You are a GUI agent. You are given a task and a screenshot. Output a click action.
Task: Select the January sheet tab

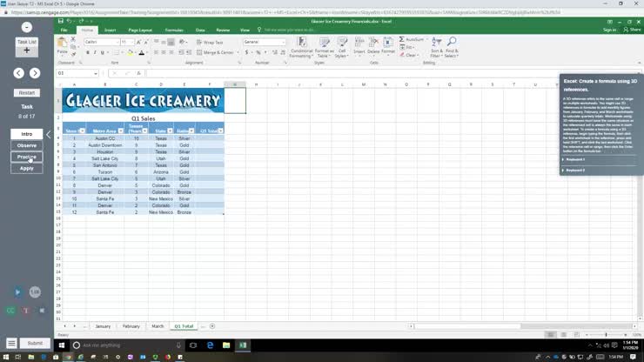click(x=103, y=326)
